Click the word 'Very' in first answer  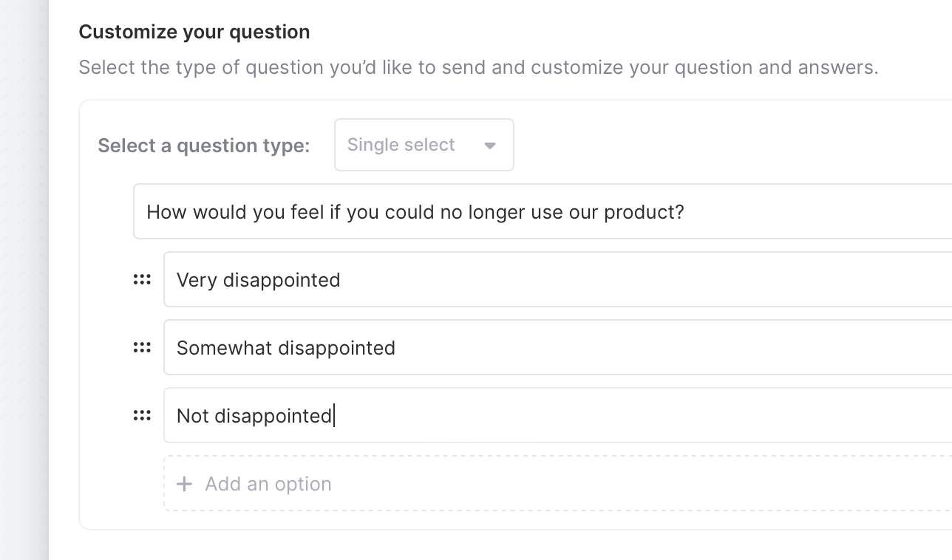[x=196, y=280]
